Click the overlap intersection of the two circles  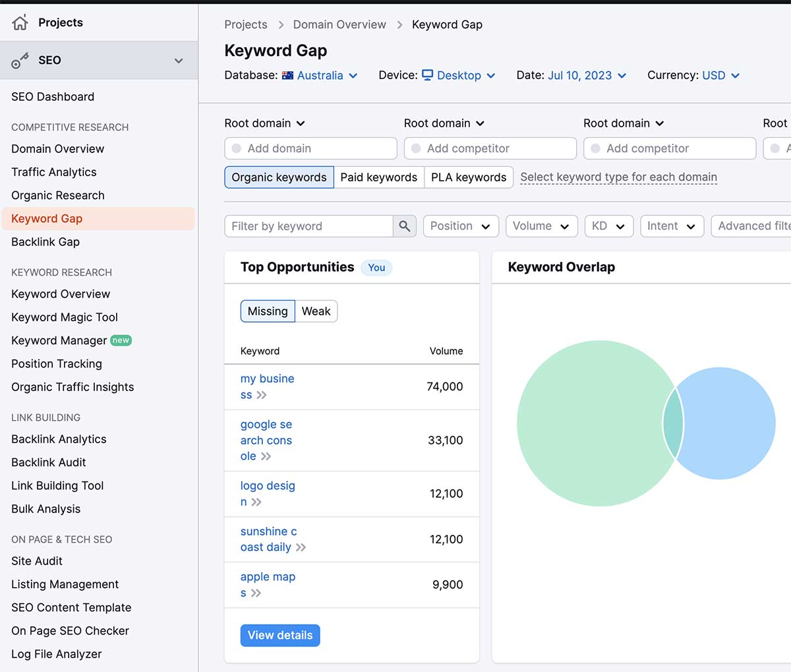pyautogui.click(x=673, y=423)
